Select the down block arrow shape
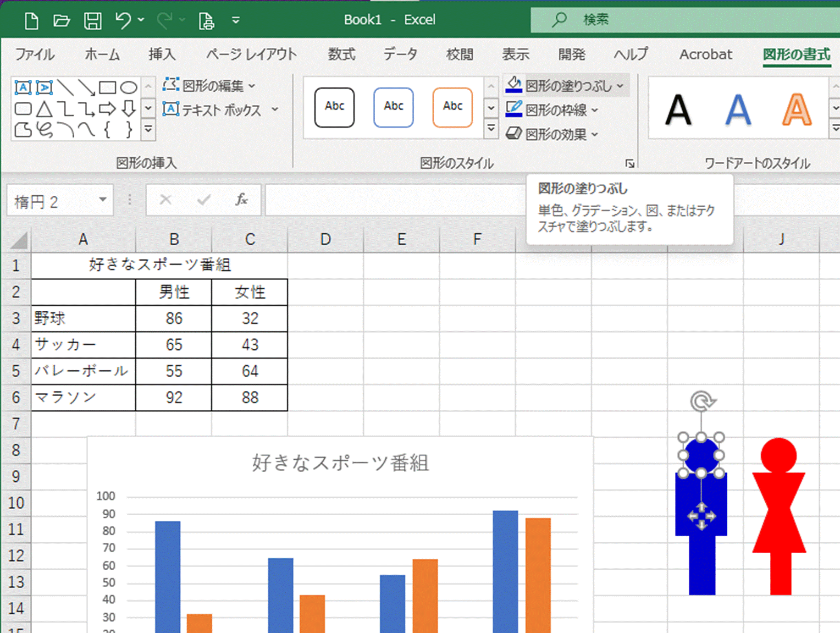The height and width of the screenshot is (633, 840). pos(129,109)
